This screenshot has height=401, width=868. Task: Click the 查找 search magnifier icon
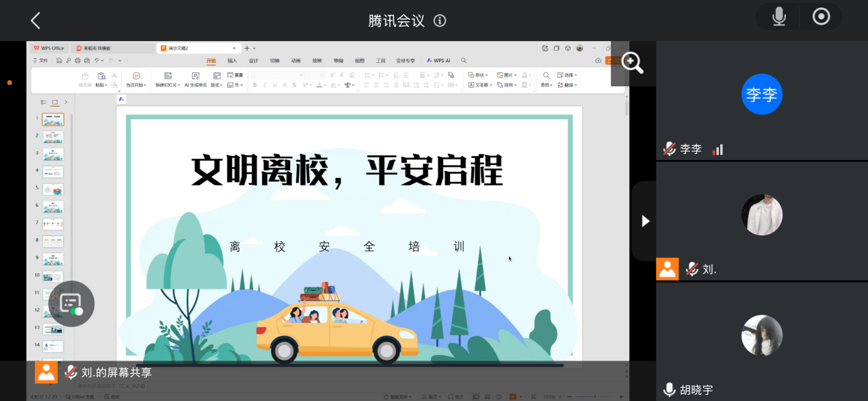coord(546,75)
